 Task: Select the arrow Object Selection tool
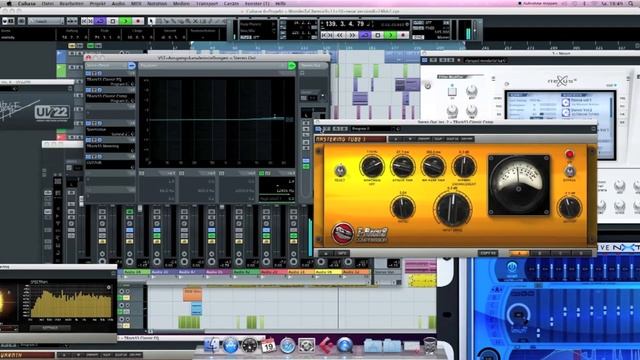coord(151,21)
